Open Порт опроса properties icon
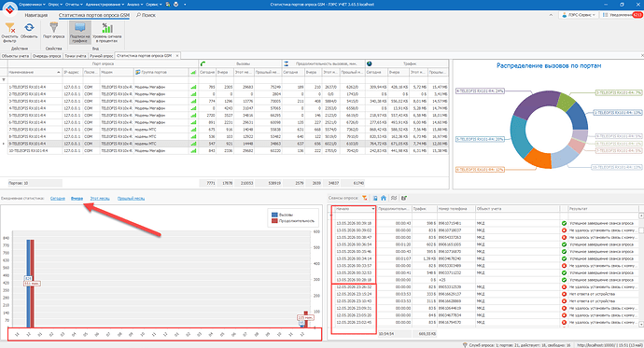 pos(54,27)
